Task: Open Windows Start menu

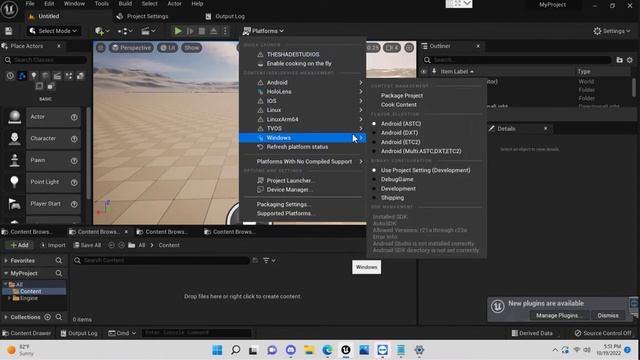Action: click(x=217, y=350)
